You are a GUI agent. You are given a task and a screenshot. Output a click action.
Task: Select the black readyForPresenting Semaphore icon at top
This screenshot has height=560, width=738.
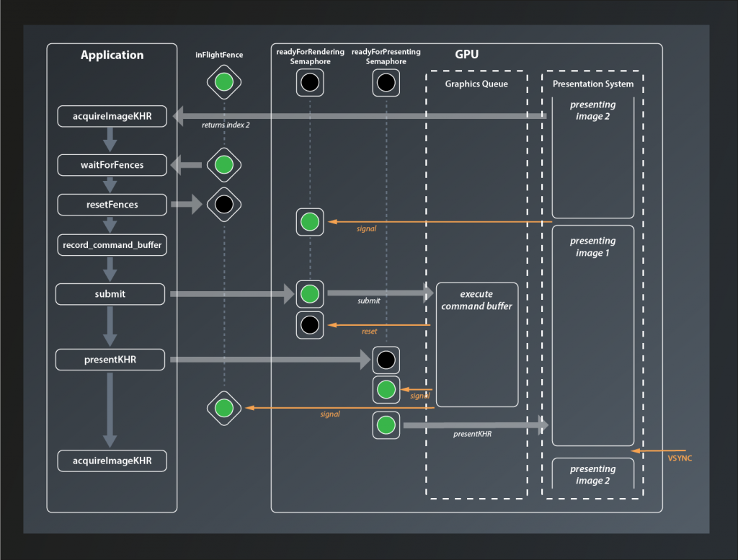coord(386,82)
